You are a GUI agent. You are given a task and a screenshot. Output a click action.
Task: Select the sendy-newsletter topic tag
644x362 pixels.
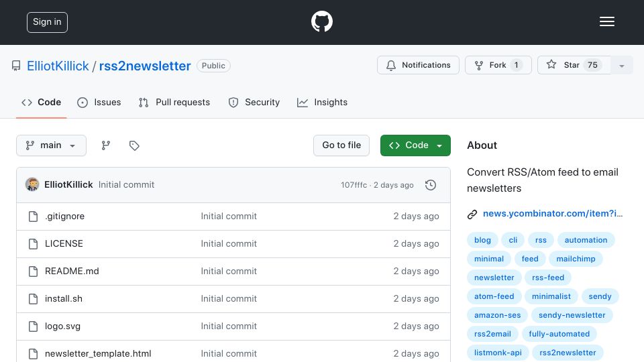coord(572,315)
